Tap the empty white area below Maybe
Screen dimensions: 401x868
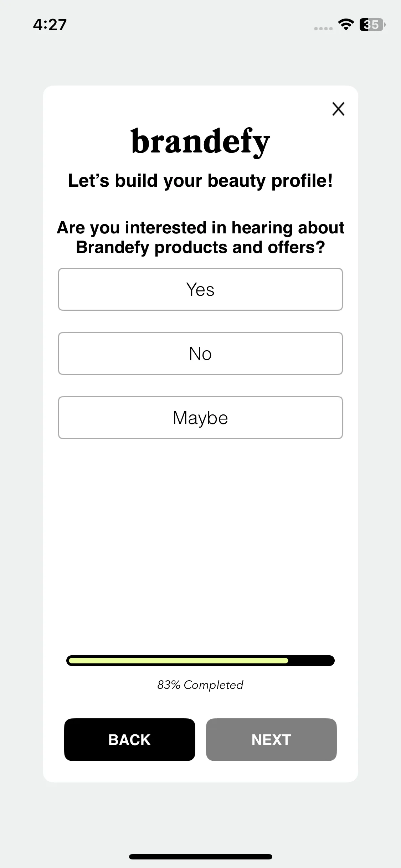pyautogui.click(x=200, y=545)
